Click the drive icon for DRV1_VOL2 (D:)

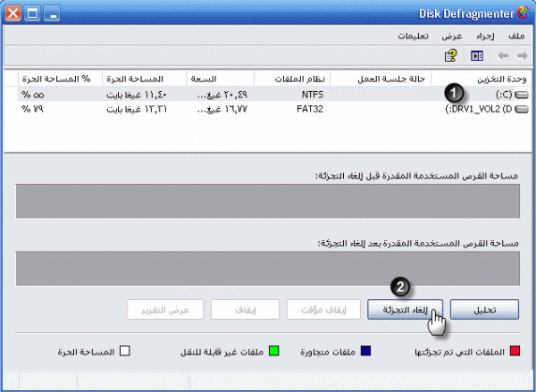pos(521,109)
